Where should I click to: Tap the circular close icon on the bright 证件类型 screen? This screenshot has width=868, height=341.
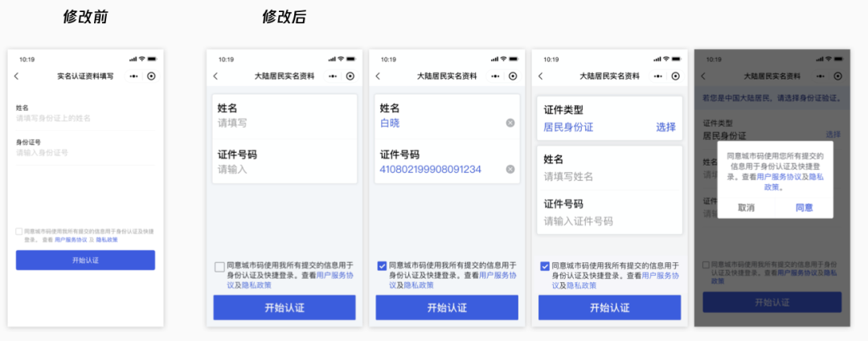(x=675, y=76)
